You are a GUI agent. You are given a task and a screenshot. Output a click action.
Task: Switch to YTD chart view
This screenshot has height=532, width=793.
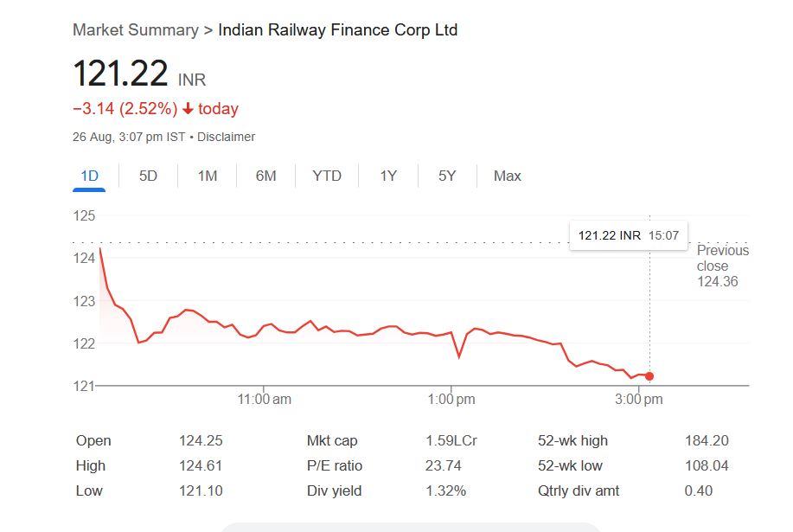click(x=327, y=176)
